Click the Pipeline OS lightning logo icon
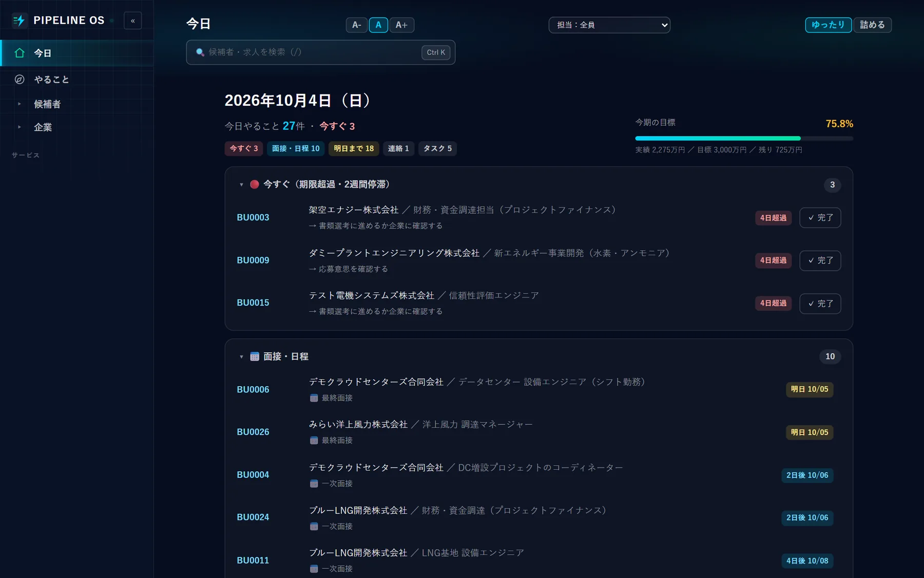This screenshot has height=578, width=924. (19, 21)
